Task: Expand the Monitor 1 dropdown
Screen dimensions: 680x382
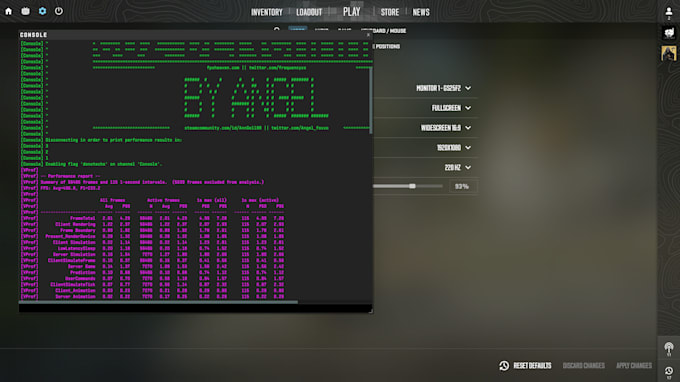Action: [444, 88]
